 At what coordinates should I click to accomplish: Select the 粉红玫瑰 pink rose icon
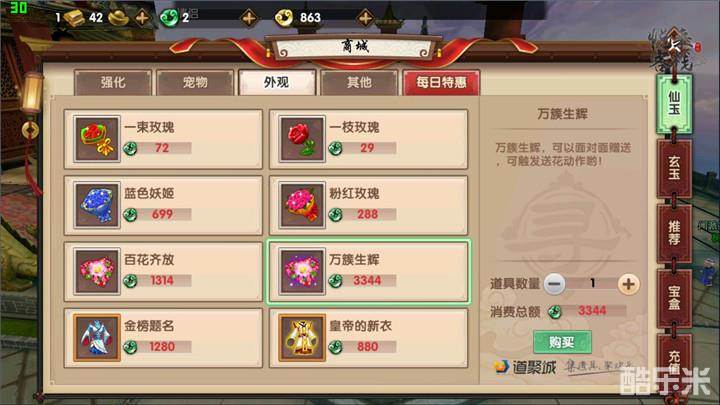(302, 205)
